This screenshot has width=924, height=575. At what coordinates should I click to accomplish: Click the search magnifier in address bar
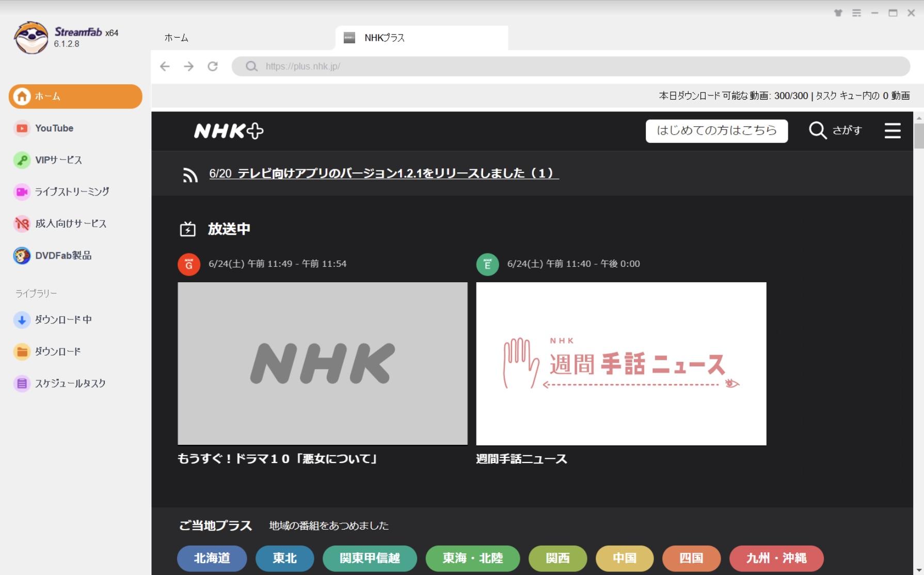tap(251, 66)
